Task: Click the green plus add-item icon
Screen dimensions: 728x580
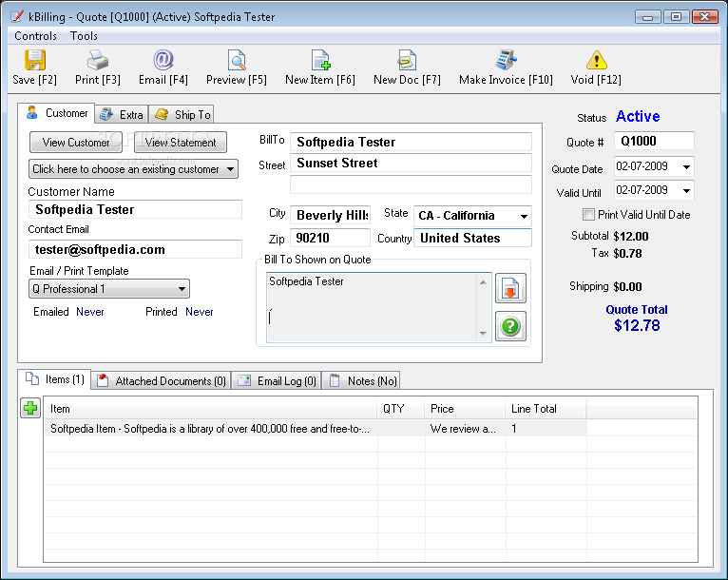Action: pyautogui.click(x=30, y=408)
